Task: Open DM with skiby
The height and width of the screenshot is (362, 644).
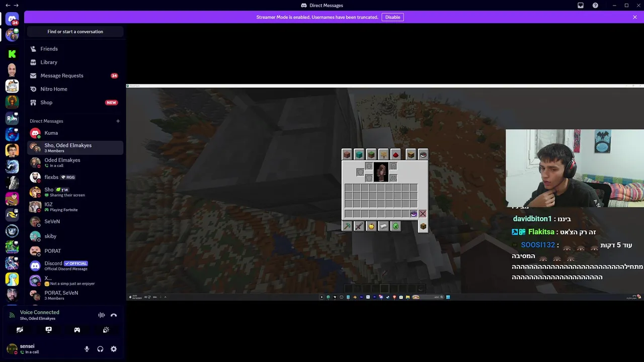Action: click(x=75, y=236)
